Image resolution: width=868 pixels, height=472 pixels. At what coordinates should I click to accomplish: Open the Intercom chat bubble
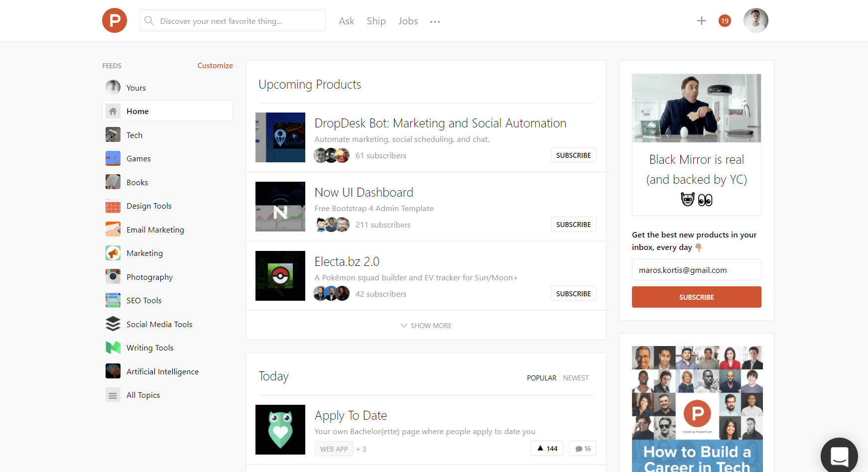coord(839,455)
